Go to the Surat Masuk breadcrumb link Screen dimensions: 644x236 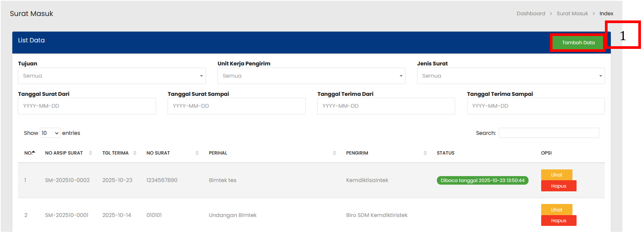click(572, 14)
